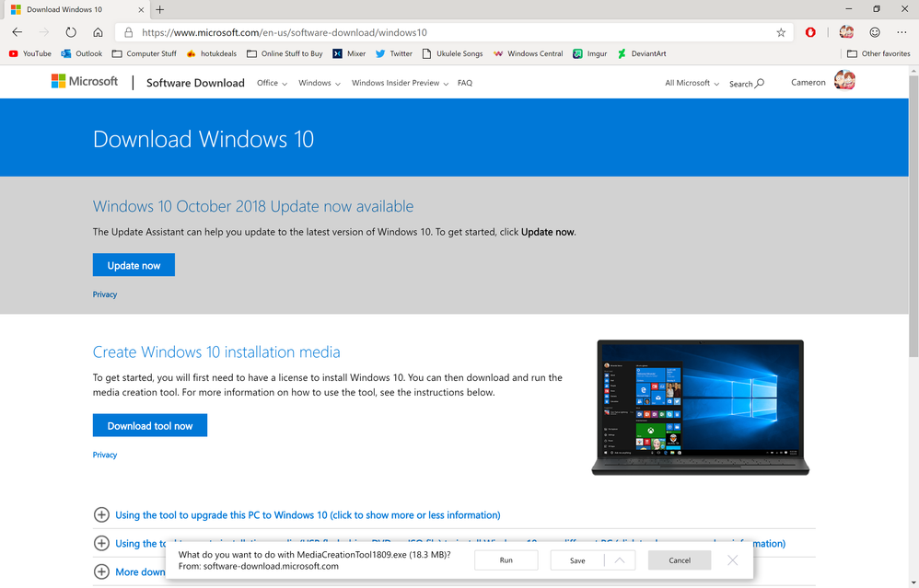919x588 pixels.
Task: Open Privacy link under Download tool now
Action: [x=105, y=455]
